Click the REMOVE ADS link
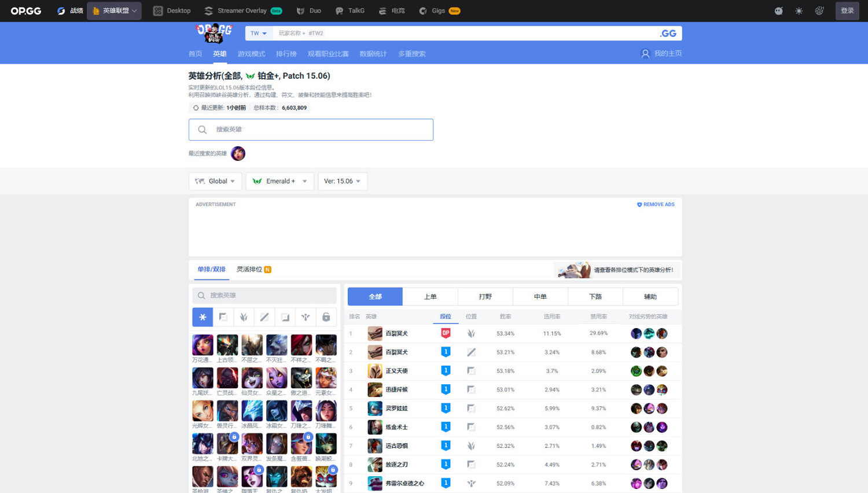868x493 pixels. coord(656,204)
